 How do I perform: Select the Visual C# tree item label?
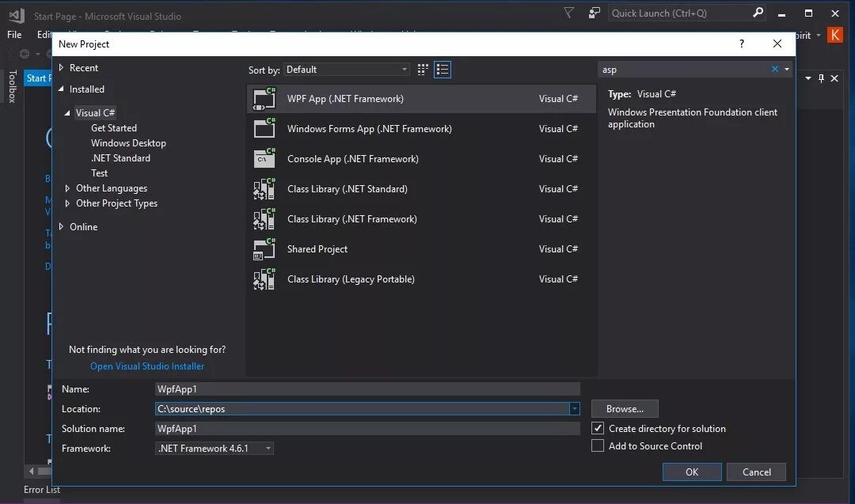(96, 113)
